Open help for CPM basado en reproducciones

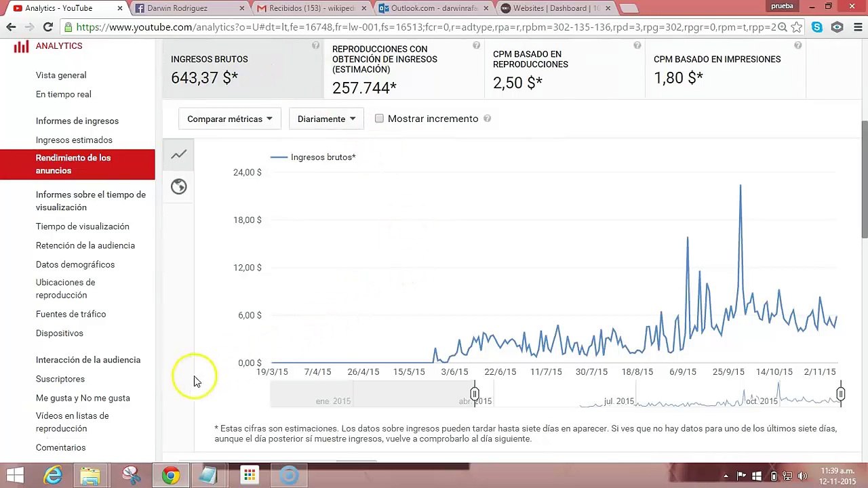(x=637, y=45)
